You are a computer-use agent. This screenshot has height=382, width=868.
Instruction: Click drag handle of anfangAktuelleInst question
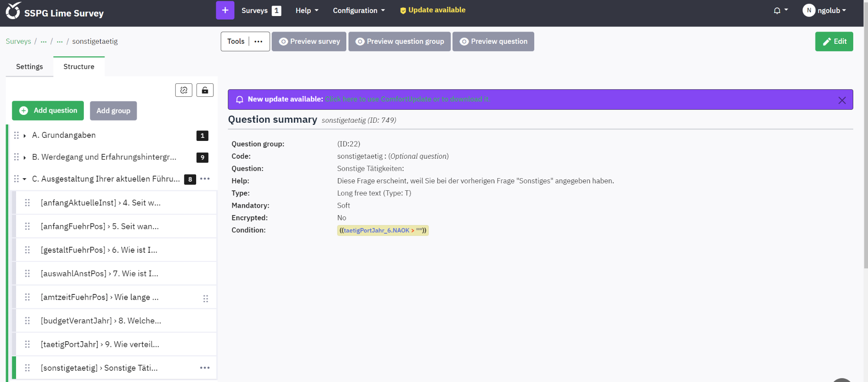point(27,202)
